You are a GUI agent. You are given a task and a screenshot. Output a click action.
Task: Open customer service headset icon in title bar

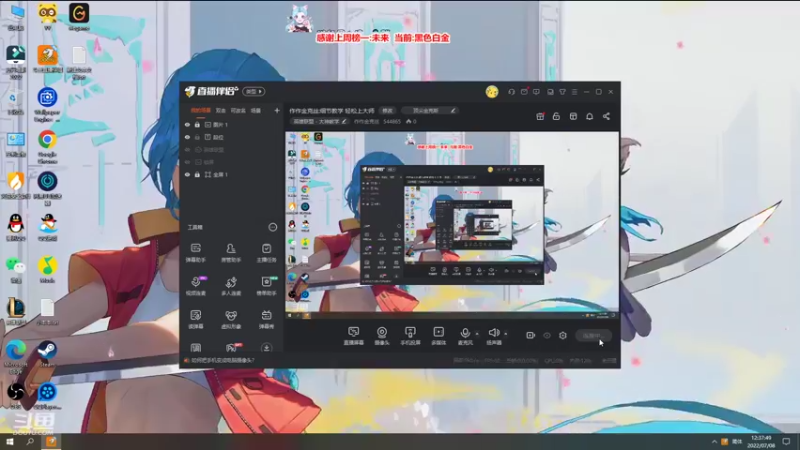point(511,92)
